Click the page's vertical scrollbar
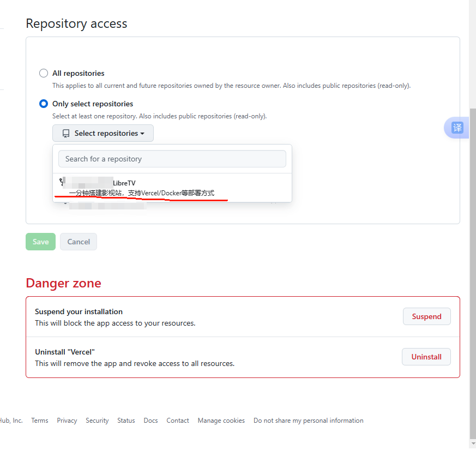 472,273
